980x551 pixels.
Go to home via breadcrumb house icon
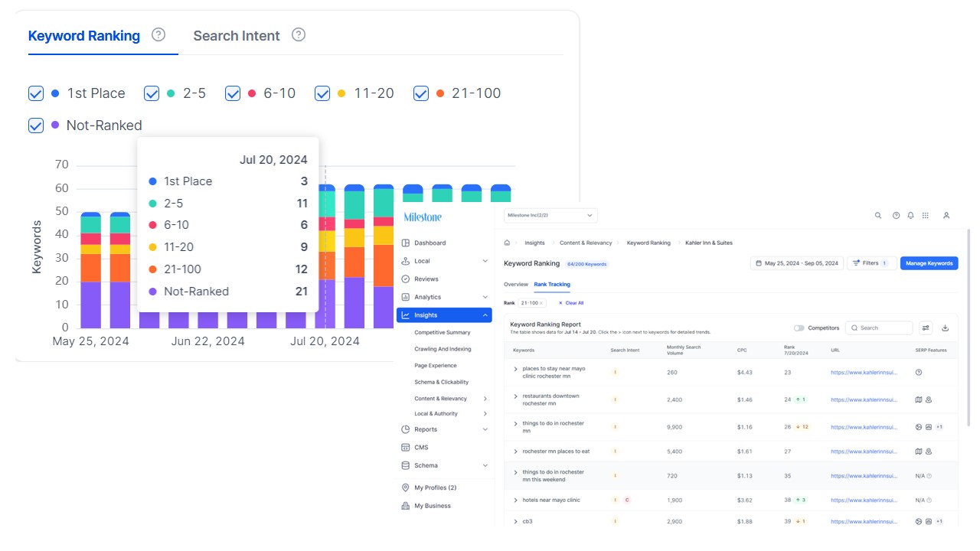tap(507, 243)
